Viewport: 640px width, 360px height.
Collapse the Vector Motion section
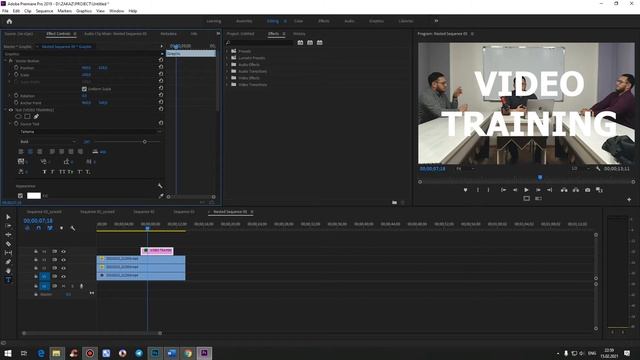(6, 61)
